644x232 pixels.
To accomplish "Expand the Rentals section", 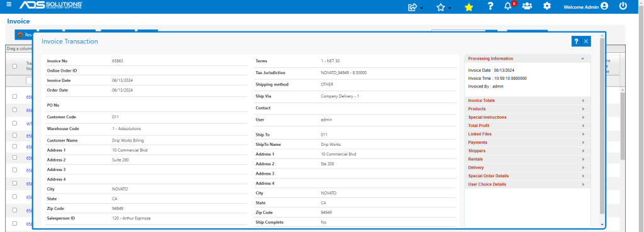I will [x=528, y=159].
